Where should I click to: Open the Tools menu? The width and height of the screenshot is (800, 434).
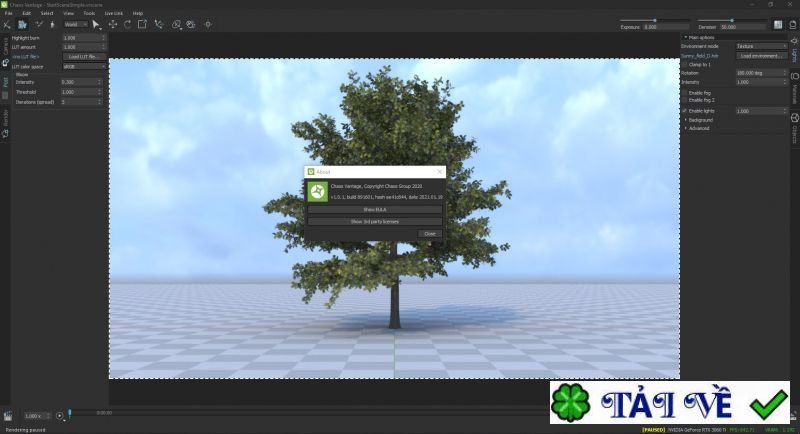(89, 13)
